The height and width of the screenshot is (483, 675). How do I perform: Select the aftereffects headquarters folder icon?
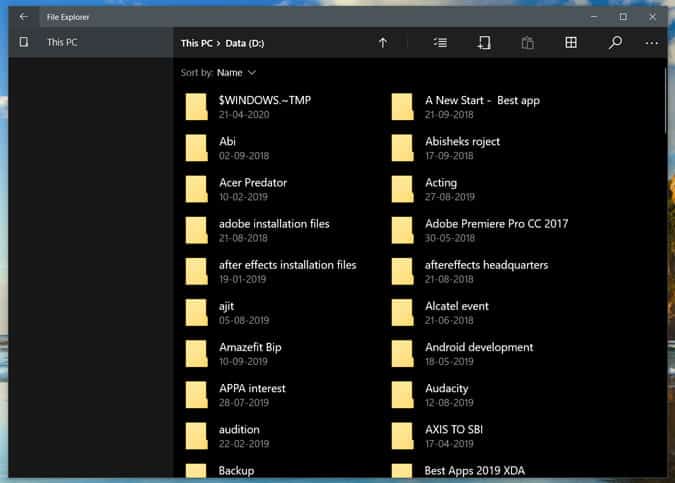pos(403,271)
